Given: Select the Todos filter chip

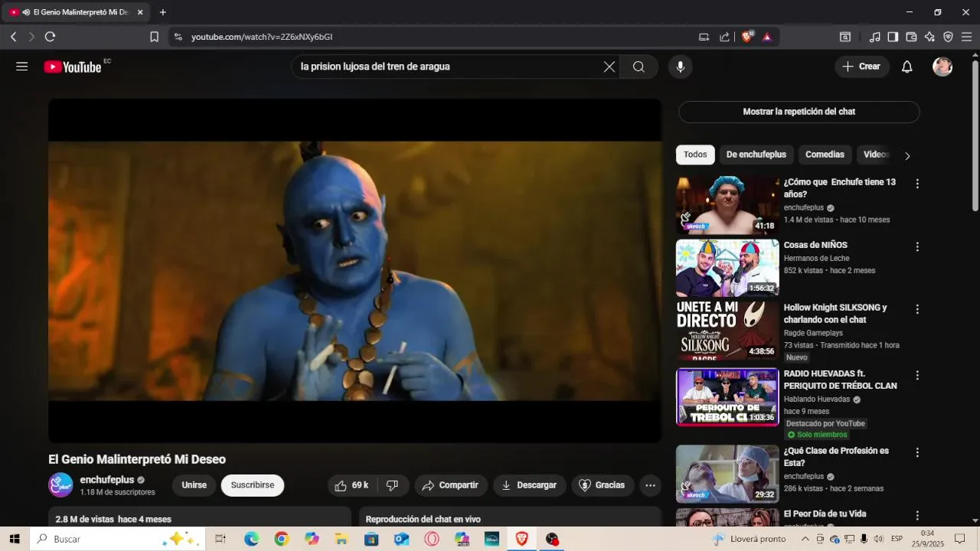Looking at the screenshot, I should coord(695,155).
